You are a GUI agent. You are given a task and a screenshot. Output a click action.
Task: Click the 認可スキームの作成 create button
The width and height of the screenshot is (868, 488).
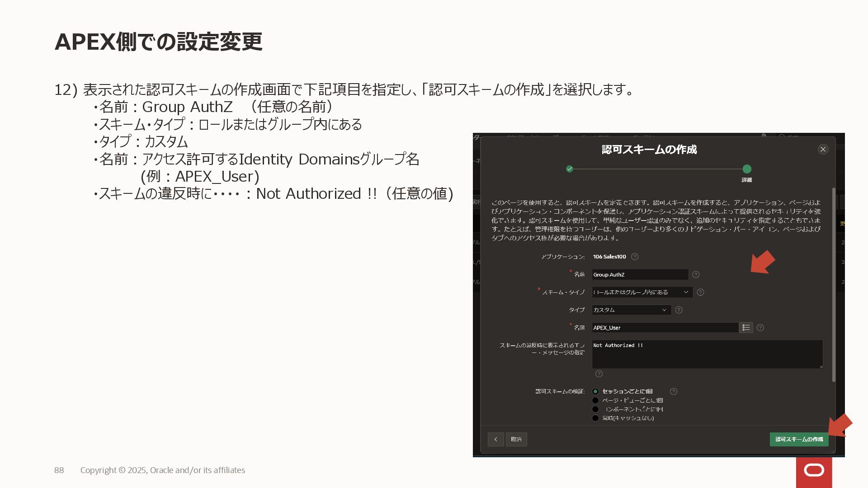799,439
